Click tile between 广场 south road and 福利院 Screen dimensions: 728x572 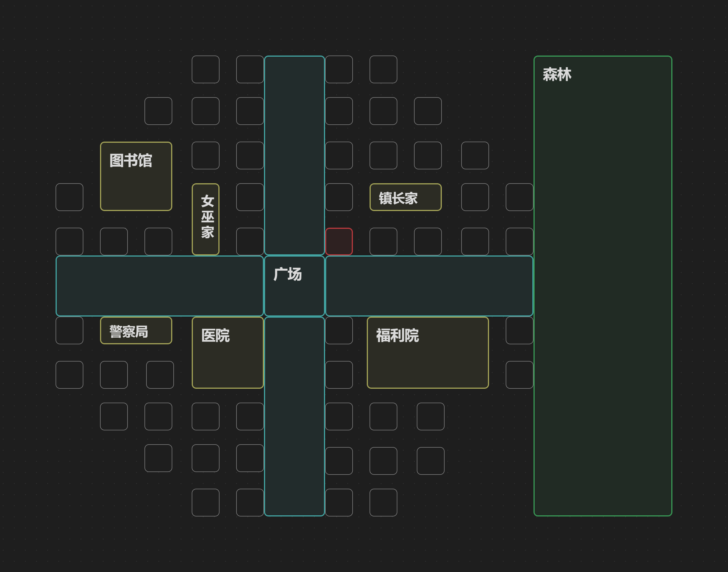tap(339, 330)
